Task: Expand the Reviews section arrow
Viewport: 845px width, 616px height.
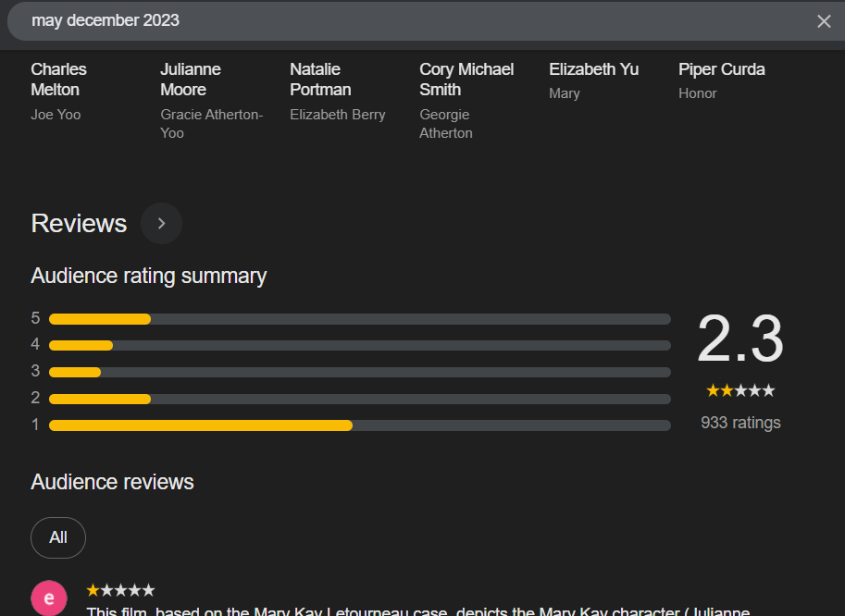Action: pos(161,224)
